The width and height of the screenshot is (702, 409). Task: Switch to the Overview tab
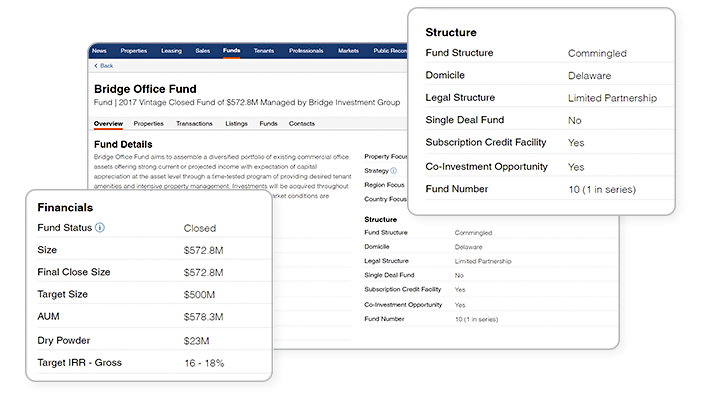tap(108, 124)
